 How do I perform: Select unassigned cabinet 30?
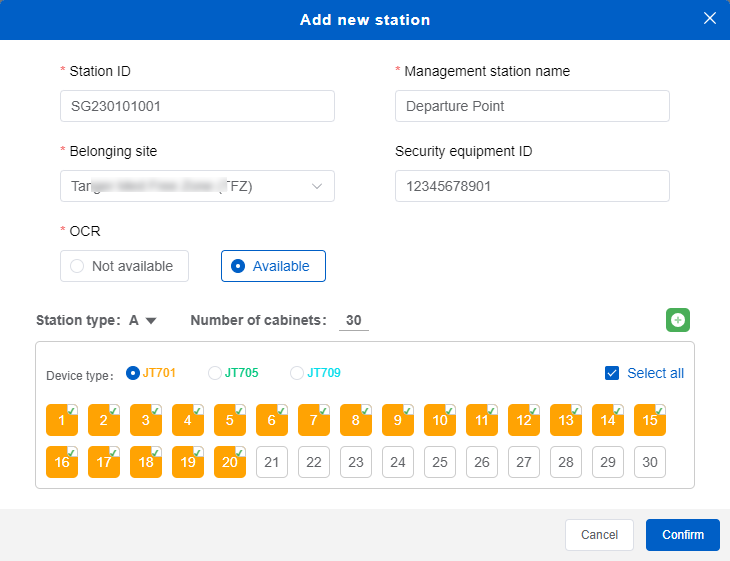650,462
